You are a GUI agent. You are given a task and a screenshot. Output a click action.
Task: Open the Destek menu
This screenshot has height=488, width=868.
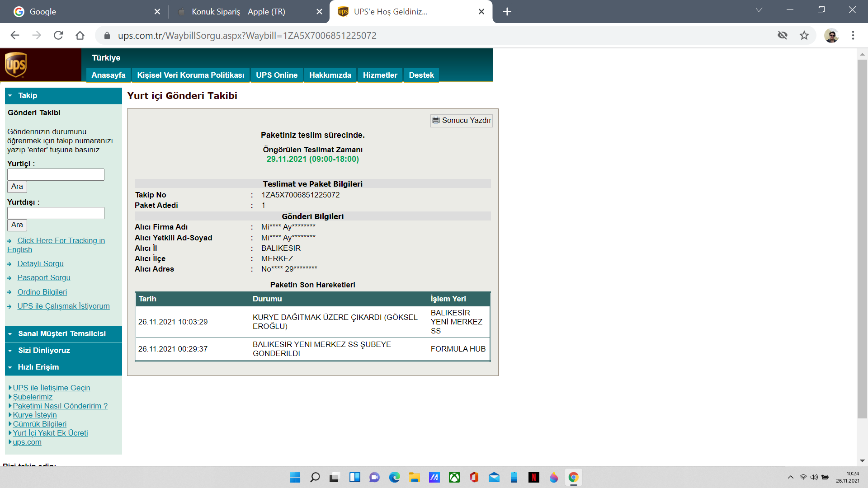(421, 75)
